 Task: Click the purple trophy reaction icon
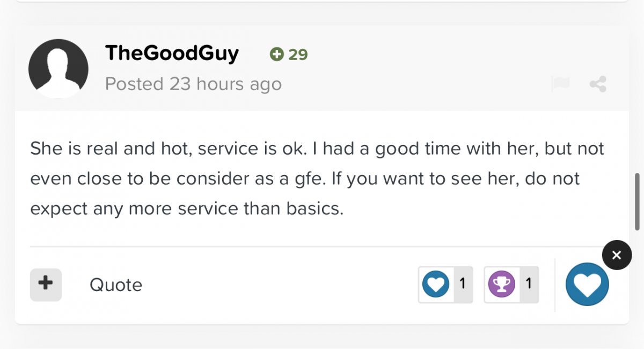(x=502, y=284)
